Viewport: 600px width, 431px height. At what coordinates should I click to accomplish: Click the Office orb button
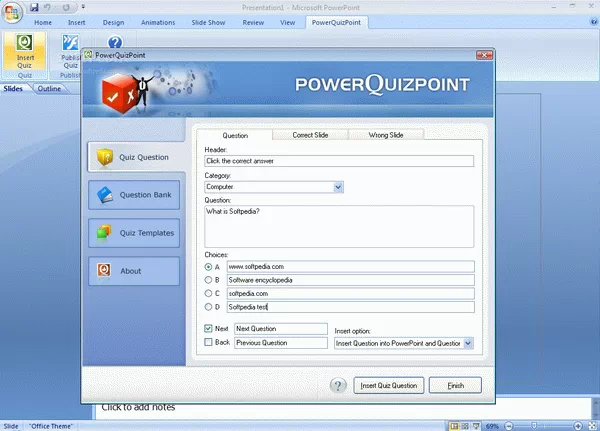tap(12, 13)
